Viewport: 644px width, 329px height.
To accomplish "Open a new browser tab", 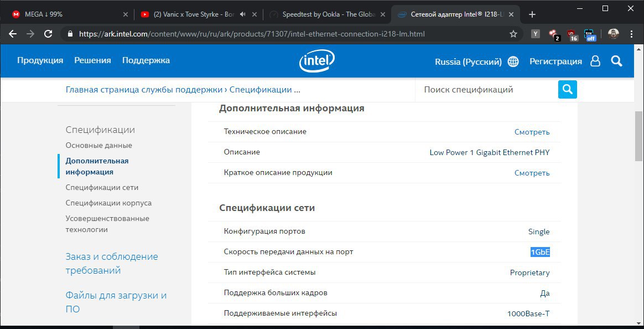I will point(532,14).
